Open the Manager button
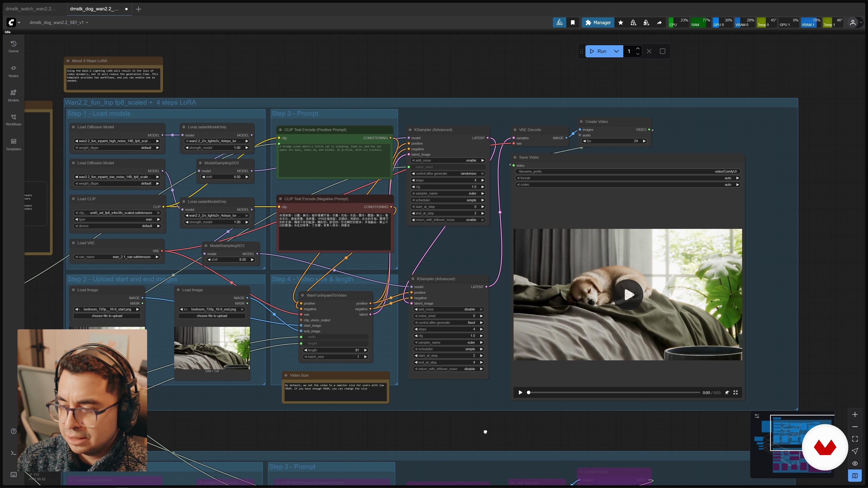868x488 pixels. point(598,23)
